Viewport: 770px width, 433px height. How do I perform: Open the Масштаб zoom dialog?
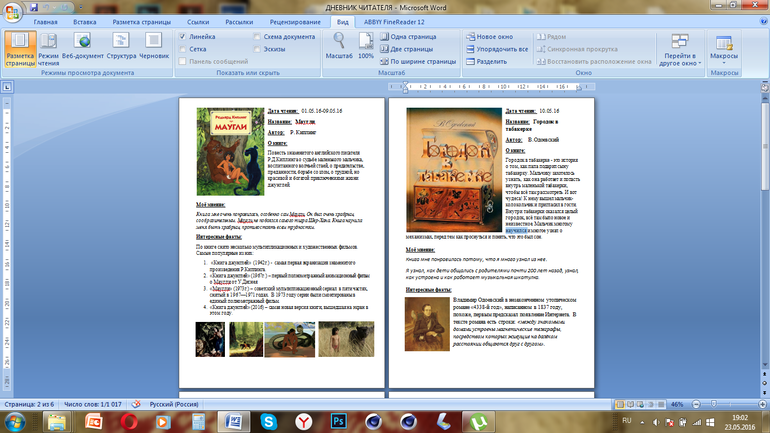pyautogui.click(x=339, y=46)
